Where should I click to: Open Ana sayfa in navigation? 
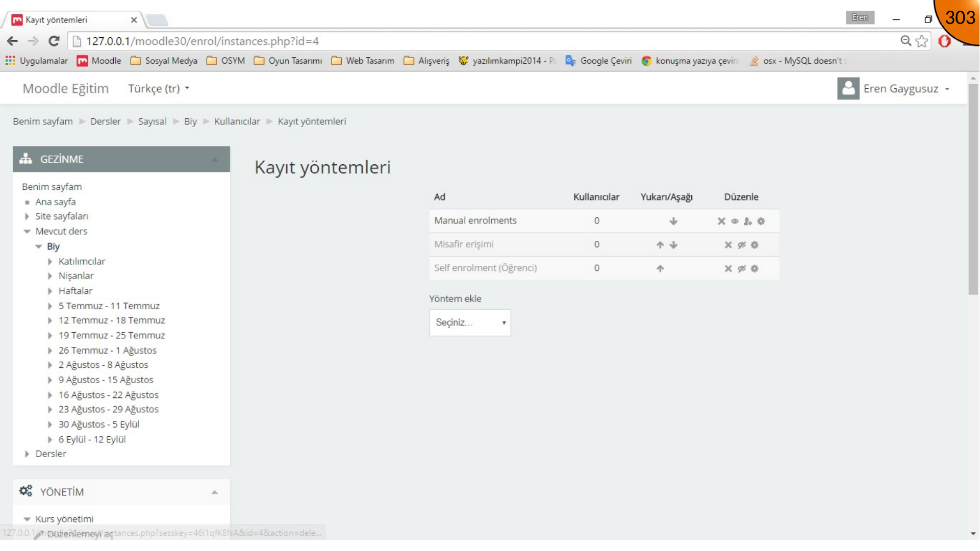tap(55, 202)
